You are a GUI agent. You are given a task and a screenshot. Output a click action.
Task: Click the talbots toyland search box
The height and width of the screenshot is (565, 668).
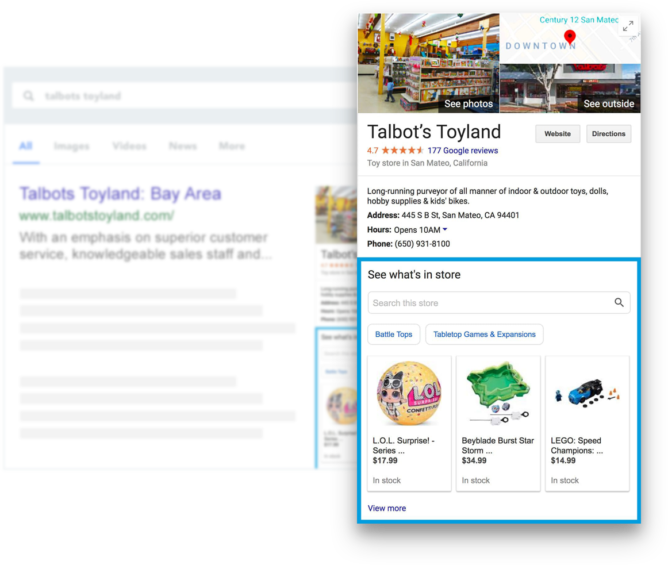coord(183,96)
